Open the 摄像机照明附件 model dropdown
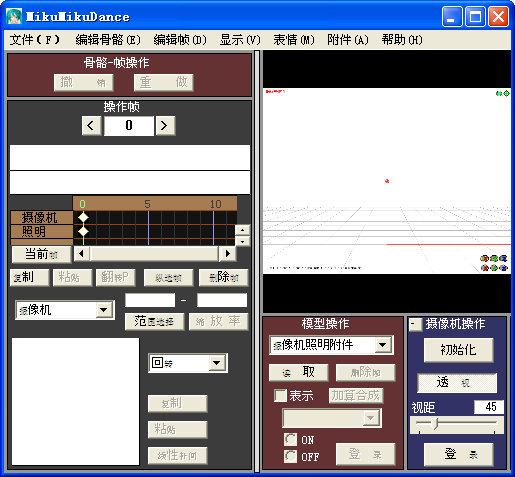 pyautogui.click(x=383, y=345)
